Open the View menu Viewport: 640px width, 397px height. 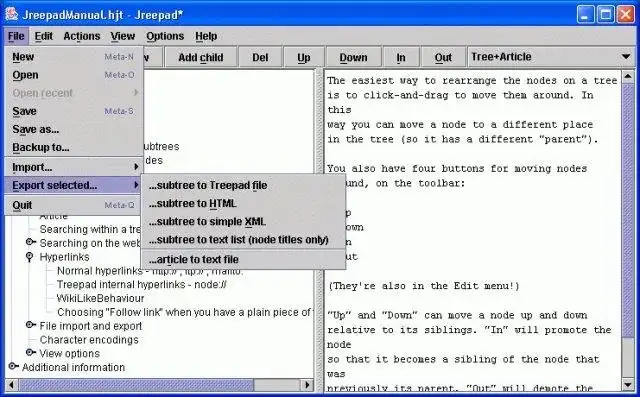click(x=122, y=36)
